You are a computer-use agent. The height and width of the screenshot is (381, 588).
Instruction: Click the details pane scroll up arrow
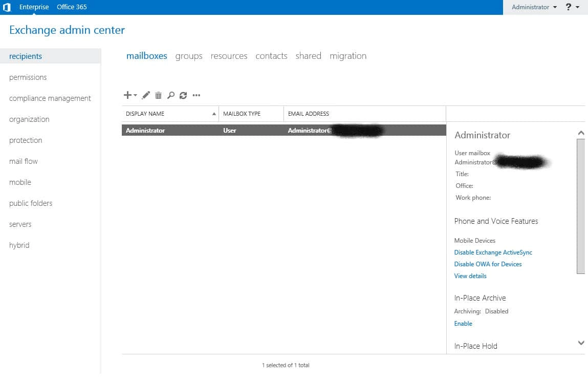(581, 133)
